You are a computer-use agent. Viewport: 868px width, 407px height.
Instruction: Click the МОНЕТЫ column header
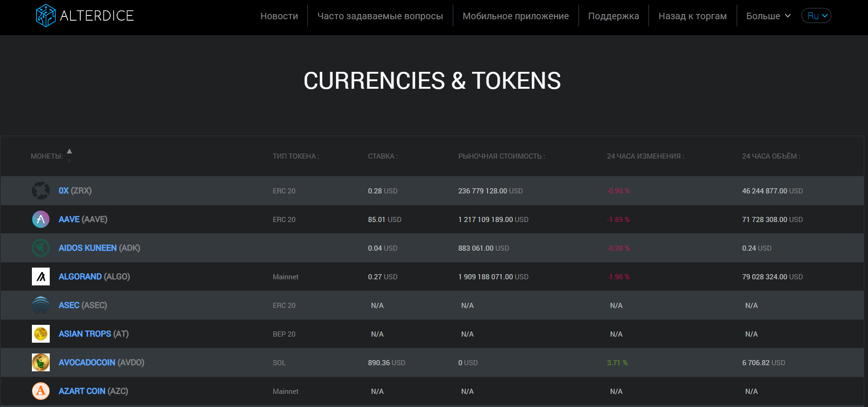47,156
